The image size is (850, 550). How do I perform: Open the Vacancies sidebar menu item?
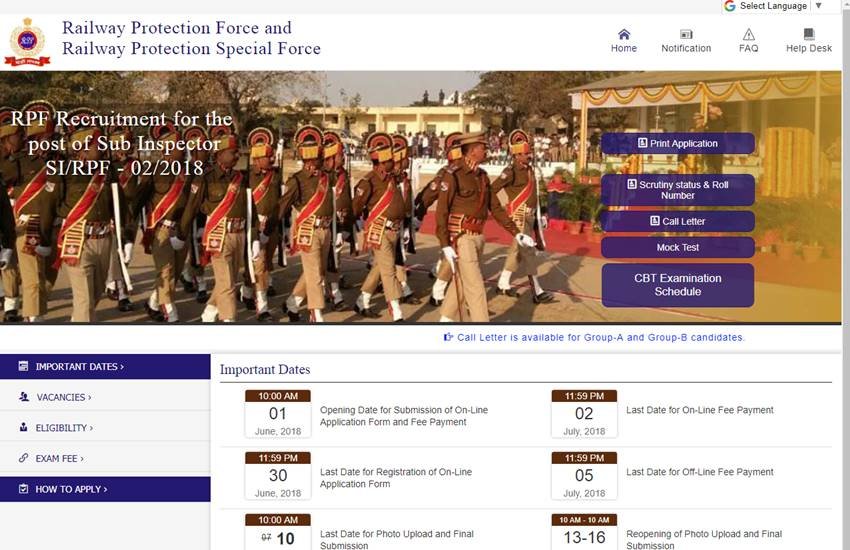64,397
